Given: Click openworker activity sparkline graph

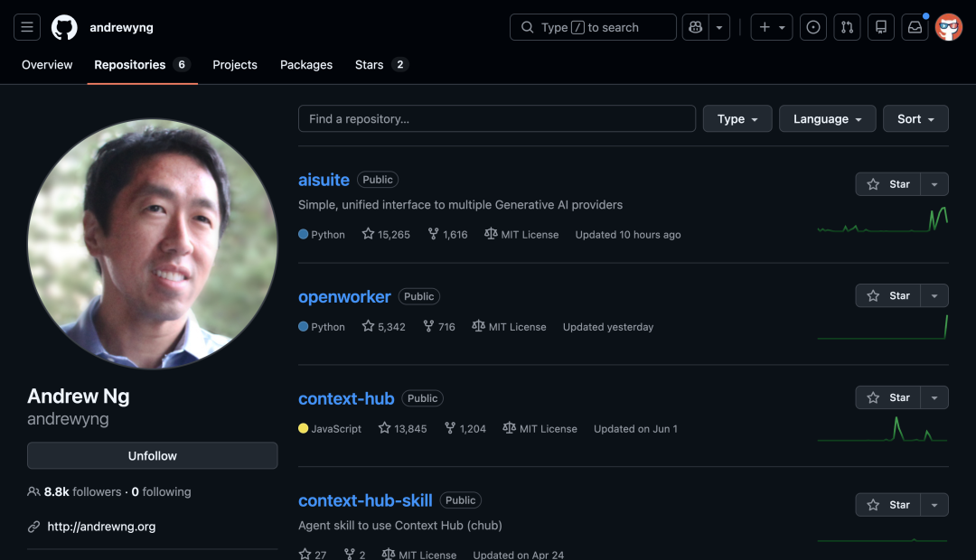Looking at the screenshot, I should pos(883,327).
